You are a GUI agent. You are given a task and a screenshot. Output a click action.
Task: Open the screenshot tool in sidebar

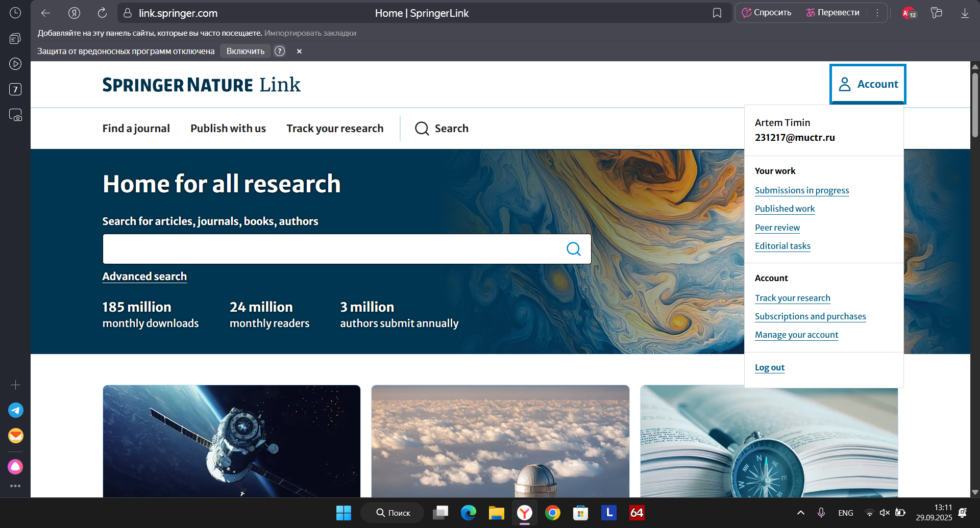point(15,115)
